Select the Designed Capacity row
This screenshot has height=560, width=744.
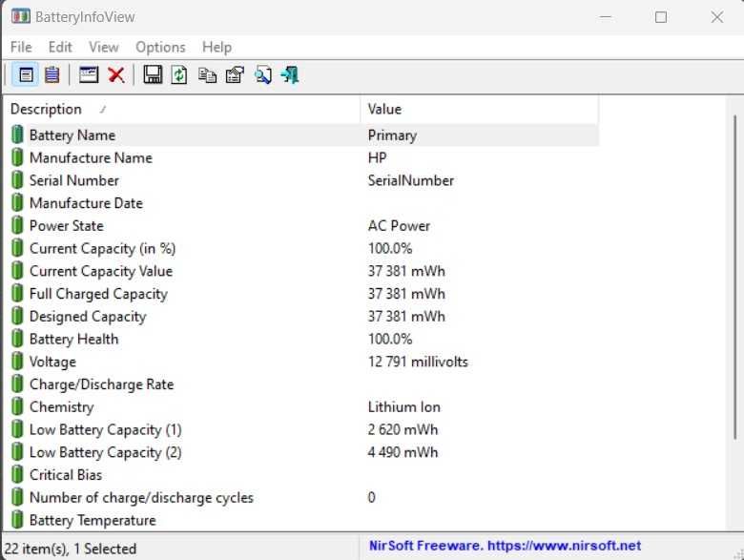(x=303, y=316)
